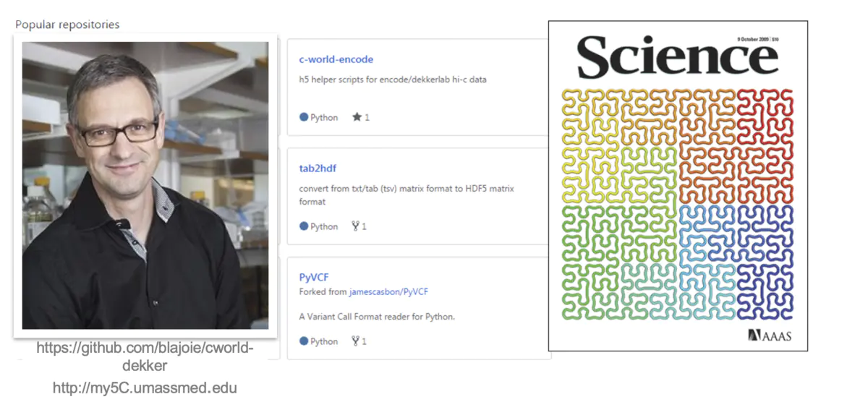This screenshot has width=868, height=402.
Task: Click the fork icon on tab2hdf
Action: (355, 226)
